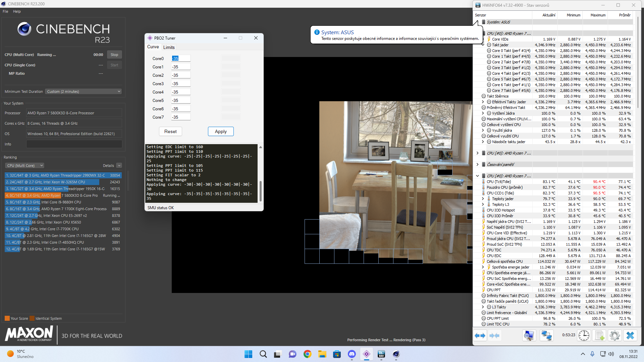This screenshot has width=644, height=362.
Task: Click the monitor with magnifier icon in HWiNFO
Action: [529, 336]
